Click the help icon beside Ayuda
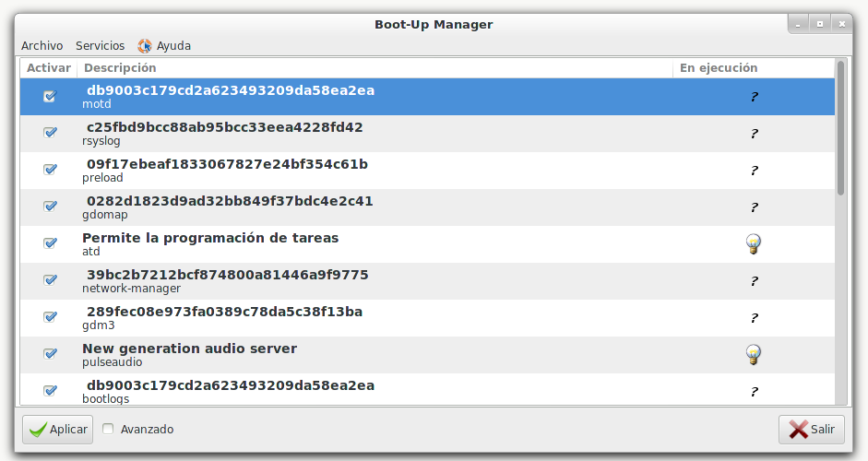 coord(145,45)
